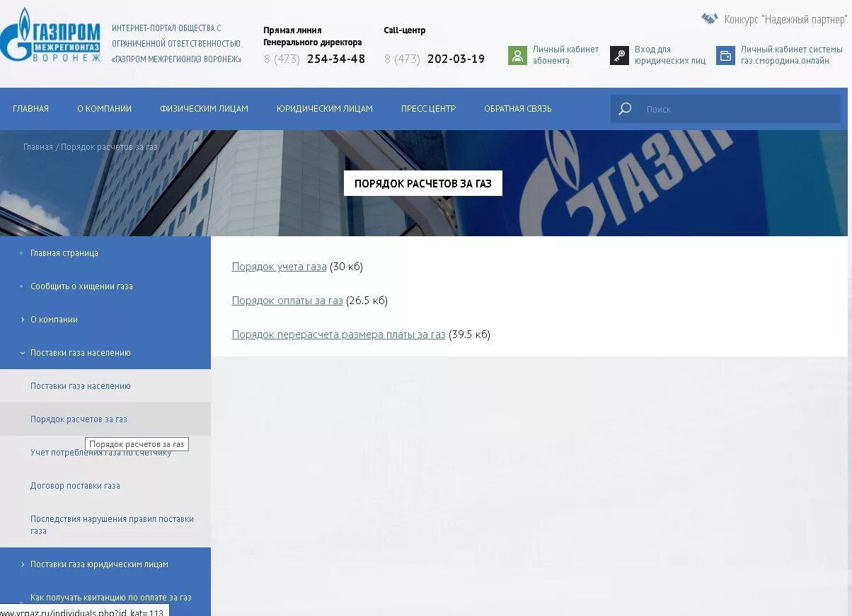Select Договор поставки газа sidebar item
The width and height of the screenshot is (852, 616).
coord(75,486)
